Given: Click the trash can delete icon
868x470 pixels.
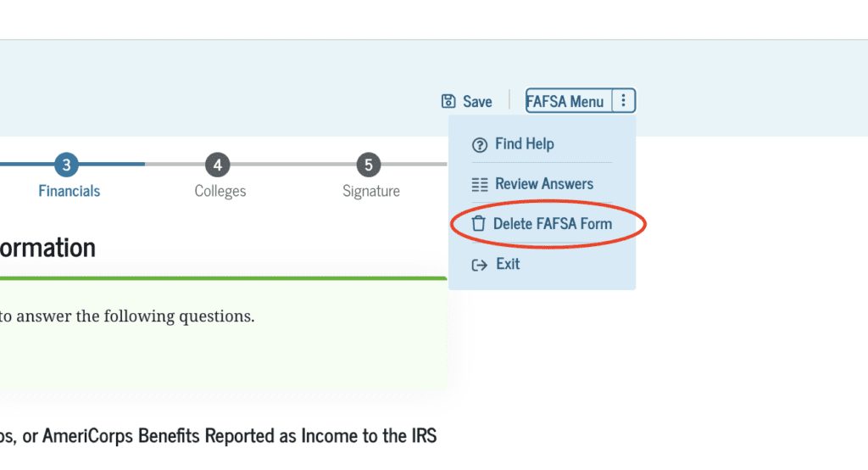Looking at the screenshot, I should [x=479, y=224].
